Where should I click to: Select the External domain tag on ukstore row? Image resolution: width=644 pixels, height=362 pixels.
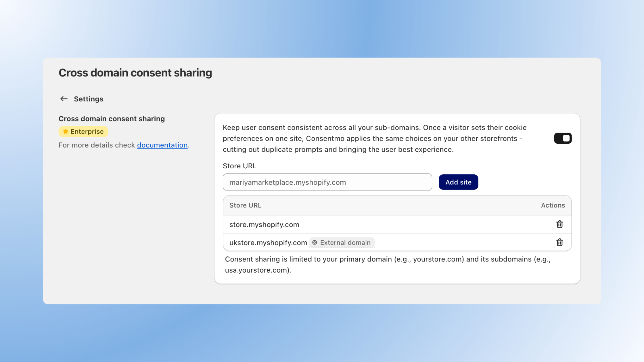[342, 242]
